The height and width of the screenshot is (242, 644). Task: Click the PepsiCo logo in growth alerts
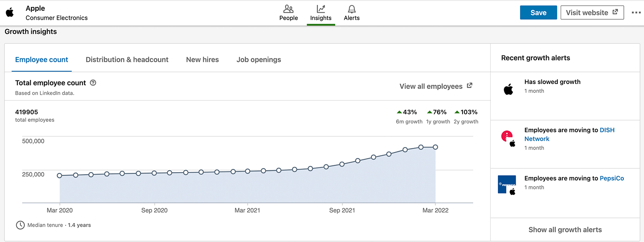coord(507,184)
